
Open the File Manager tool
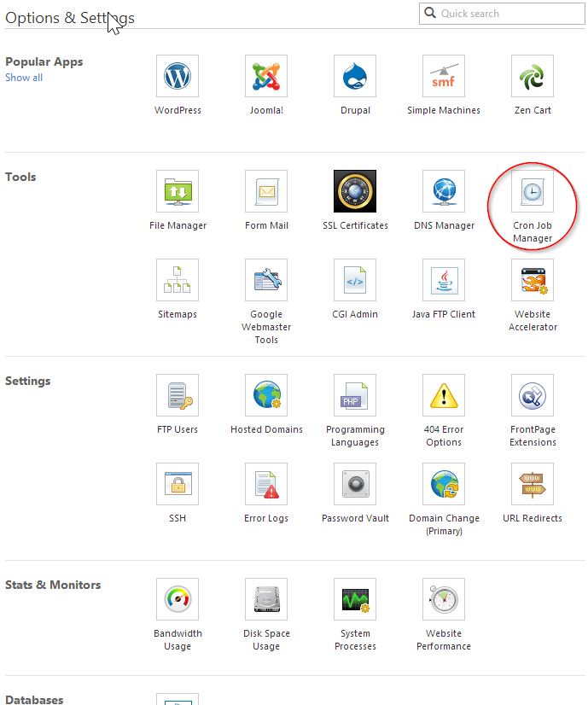(178, 191)
